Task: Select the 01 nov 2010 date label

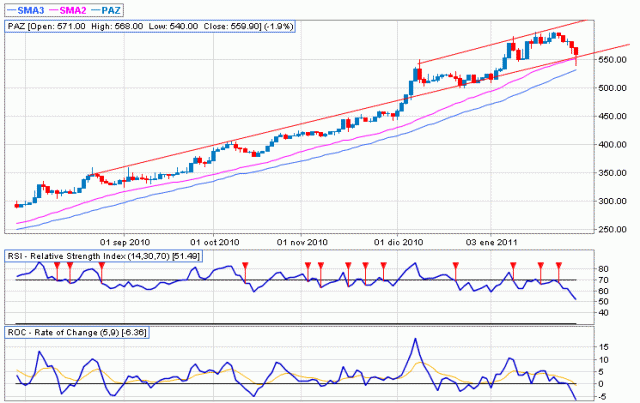Action: click(302, 243)
